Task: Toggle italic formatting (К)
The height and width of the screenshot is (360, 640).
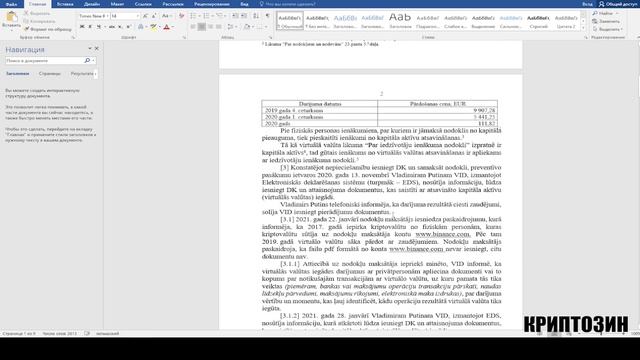Action: pyautogui.click(x=90, y=27)
